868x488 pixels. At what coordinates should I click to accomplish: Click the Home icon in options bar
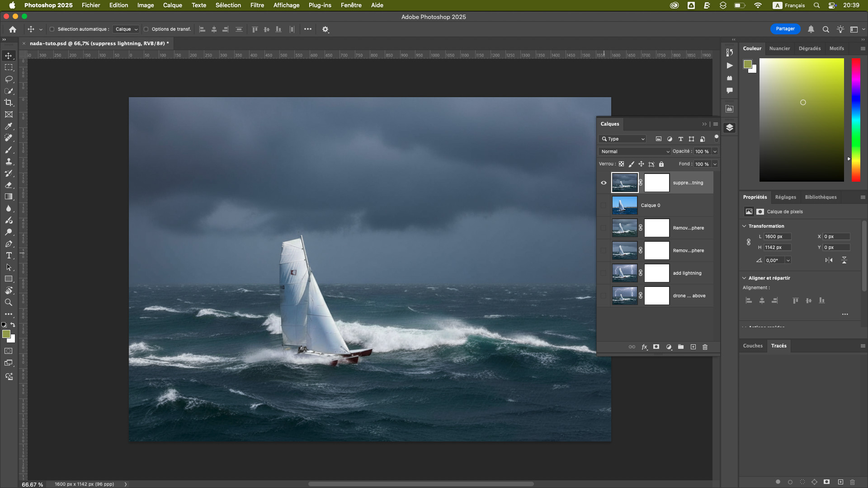click(x=13, y=29)
